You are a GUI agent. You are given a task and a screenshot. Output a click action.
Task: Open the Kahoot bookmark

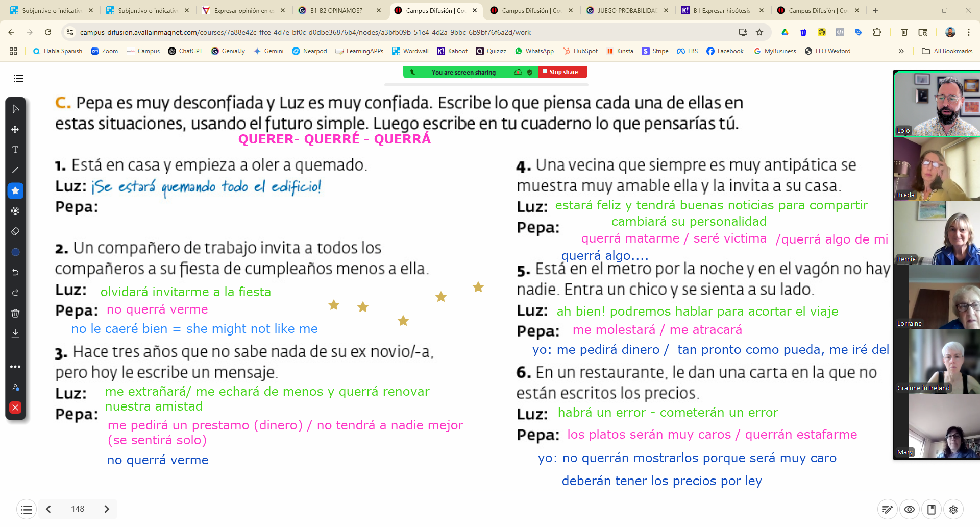click(453, 51)
